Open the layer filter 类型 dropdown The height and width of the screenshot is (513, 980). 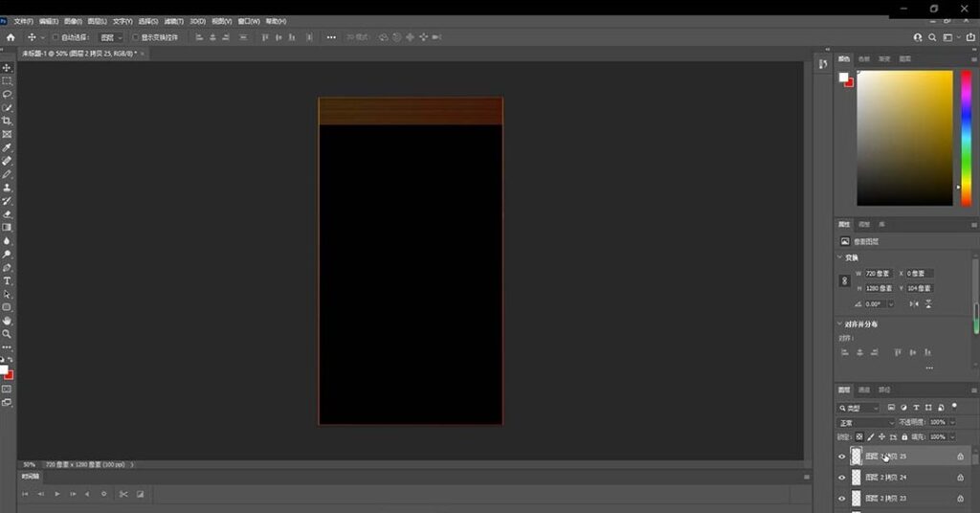[858, 408]
